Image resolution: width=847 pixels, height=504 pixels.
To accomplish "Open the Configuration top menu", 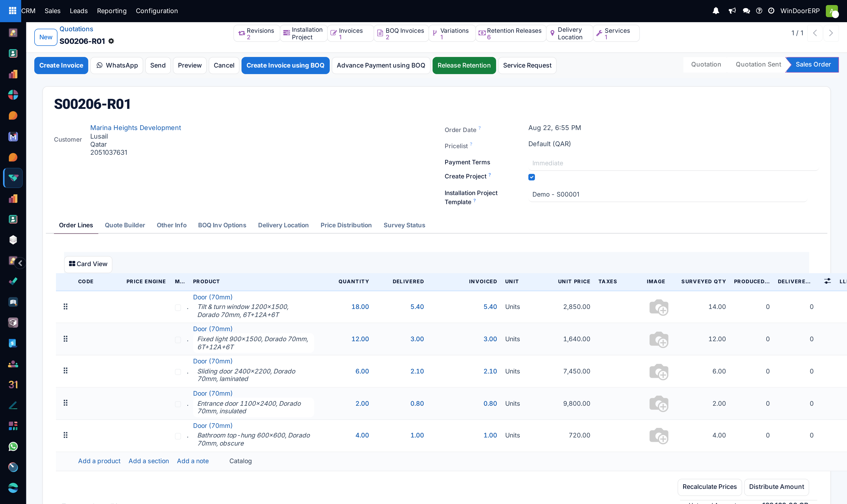I will point(157,11).
